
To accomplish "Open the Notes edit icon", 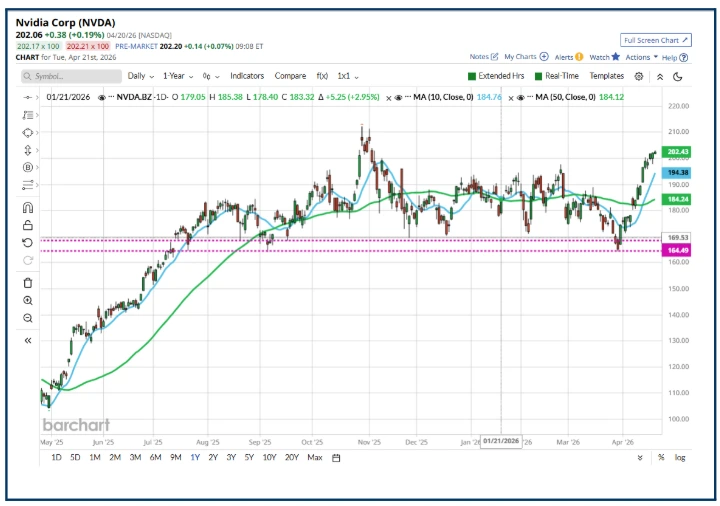I will [x=495, y=56].
